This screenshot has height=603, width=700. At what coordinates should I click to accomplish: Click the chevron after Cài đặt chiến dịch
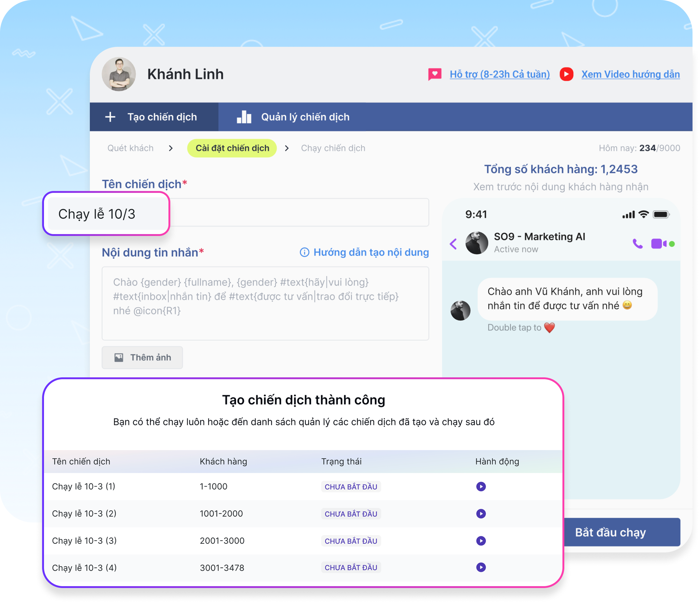287,148
